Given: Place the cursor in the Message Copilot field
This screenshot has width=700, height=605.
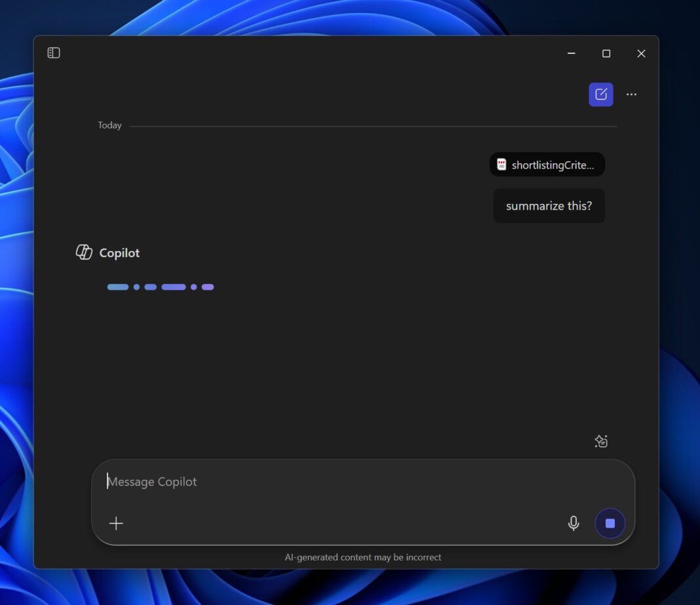Looking at the screenshot, I should pos(262,482).
